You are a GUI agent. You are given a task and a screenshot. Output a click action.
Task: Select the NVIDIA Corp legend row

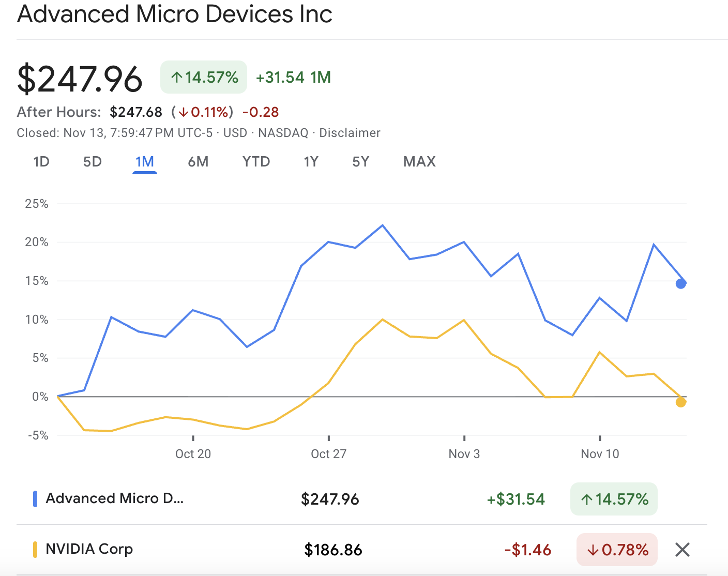[x=89, y=549]
